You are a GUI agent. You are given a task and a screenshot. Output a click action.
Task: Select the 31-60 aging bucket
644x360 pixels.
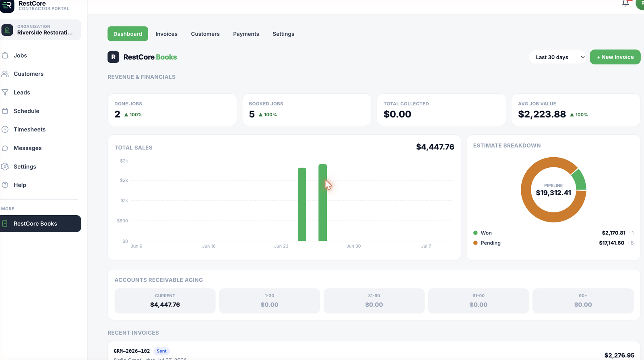tap(374, 301)
